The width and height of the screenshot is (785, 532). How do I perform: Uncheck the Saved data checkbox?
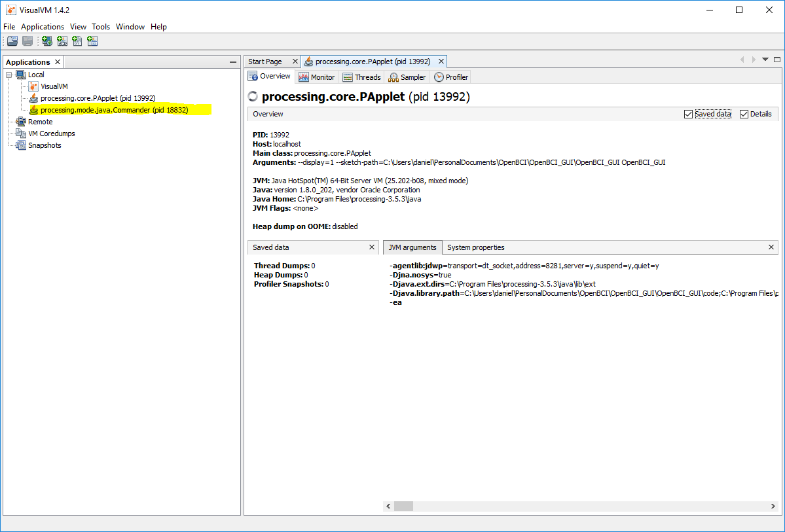[688, 114]
